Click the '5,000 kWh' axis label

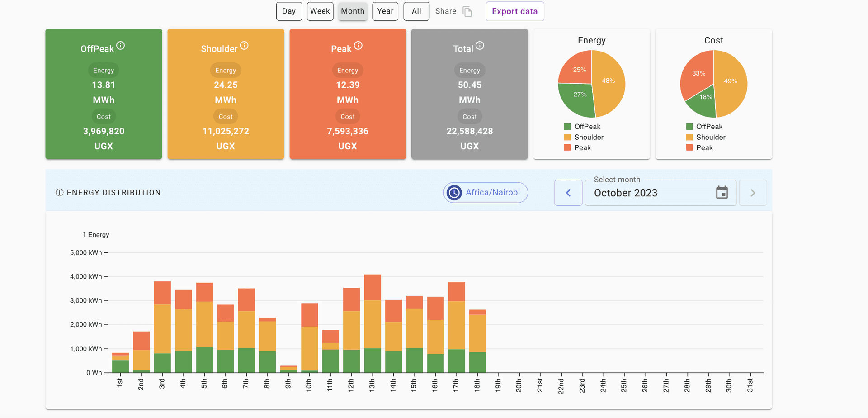click(85, 252)
